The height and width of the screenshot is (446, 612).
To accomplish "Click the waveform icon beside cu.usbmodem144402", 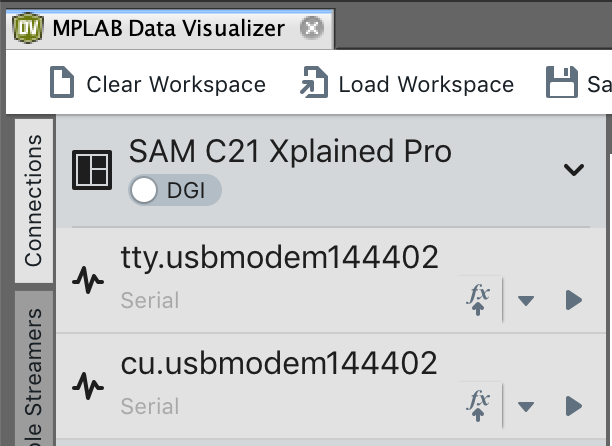I will tap(89, 385).
